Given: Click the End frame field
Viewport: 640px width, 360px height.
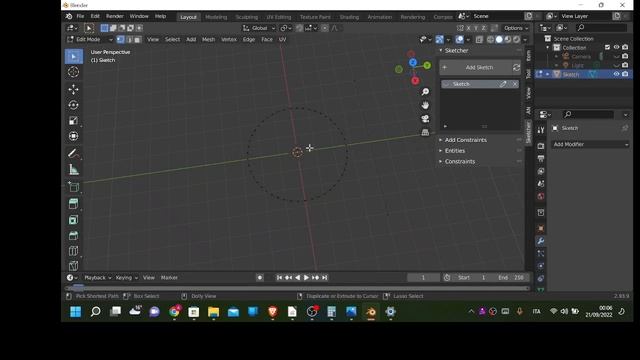Looking at the screenshot, I should click(x=511, y=278).
